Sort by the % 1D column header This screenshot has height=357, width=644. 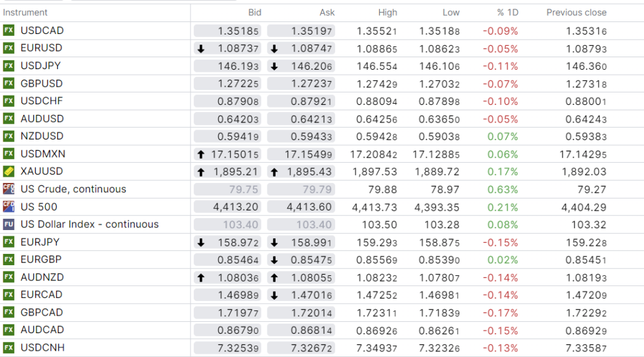point(507,13)
